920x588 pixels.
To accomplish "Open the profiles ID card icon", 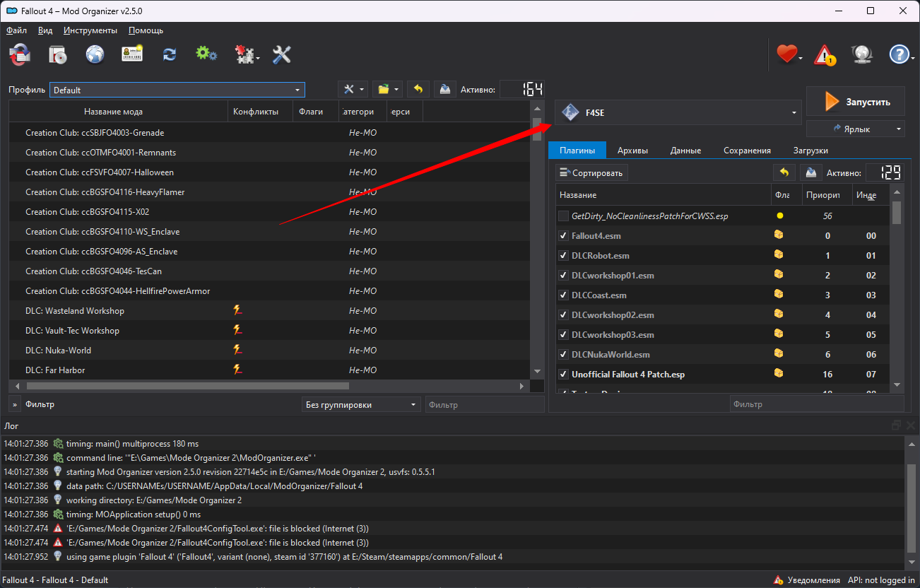I will (x=132, y=54).
